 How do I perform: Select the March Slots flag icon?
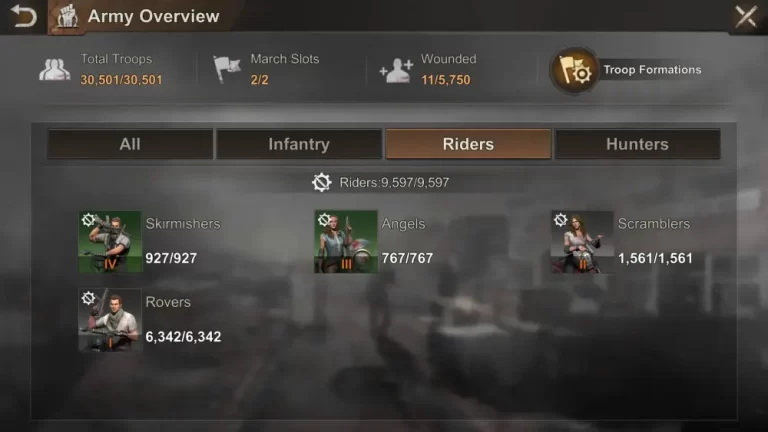coord(227,68)
